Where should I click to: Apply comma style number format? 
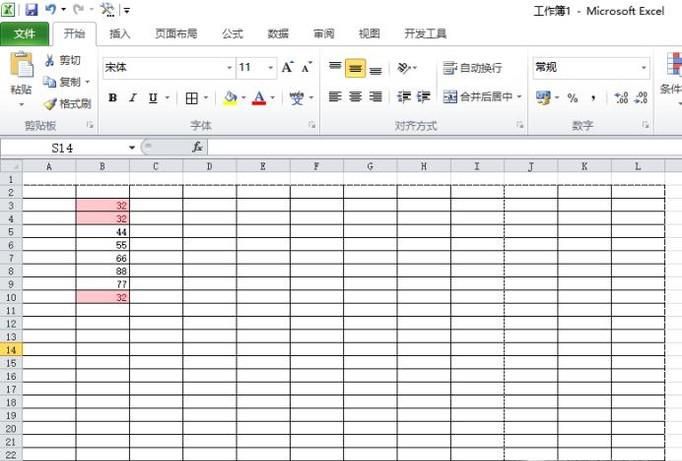(x=593, y=98)
